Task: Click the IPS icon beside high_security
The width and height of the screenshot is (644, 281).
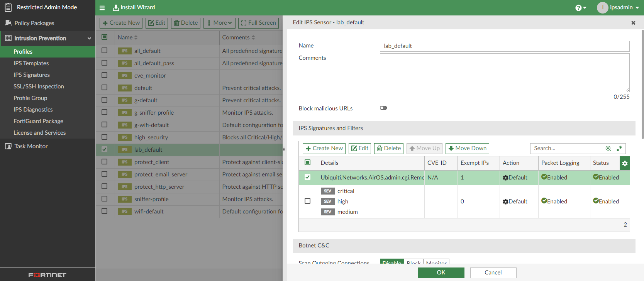Action: coord(124,137)
